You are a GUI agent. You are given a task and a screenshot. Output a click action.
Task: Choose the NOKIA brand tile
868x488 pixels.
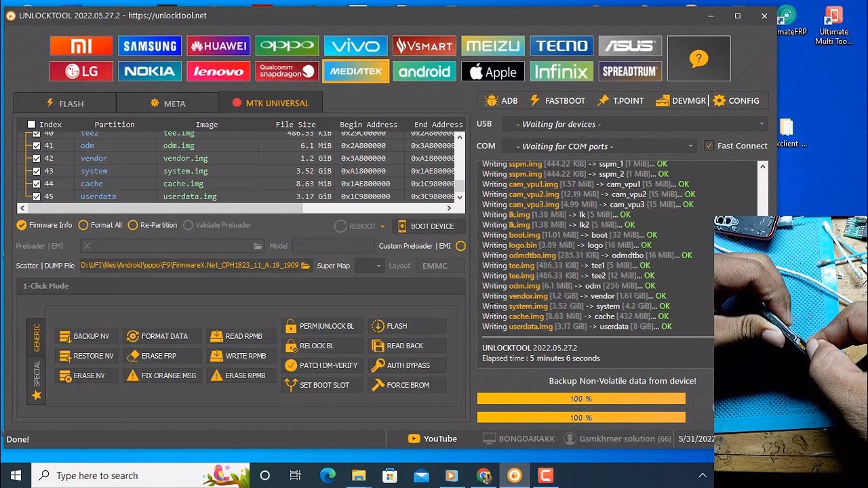point(150,71)
